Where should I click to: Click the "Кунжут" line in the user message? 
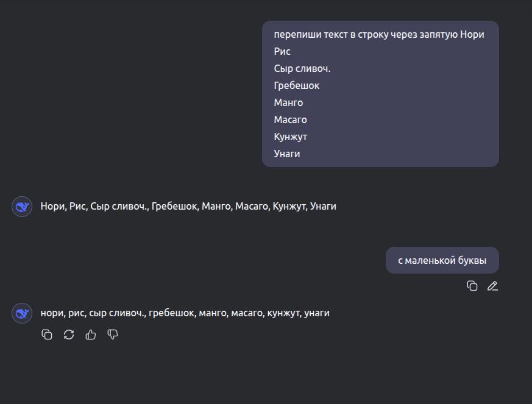(291, 137)
